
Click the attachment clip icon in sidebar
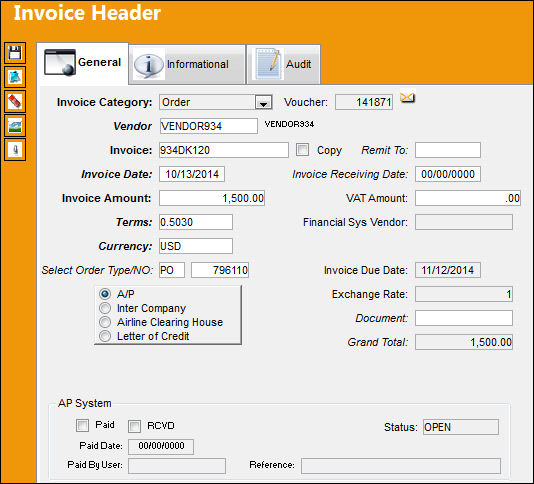click(15, 150)
